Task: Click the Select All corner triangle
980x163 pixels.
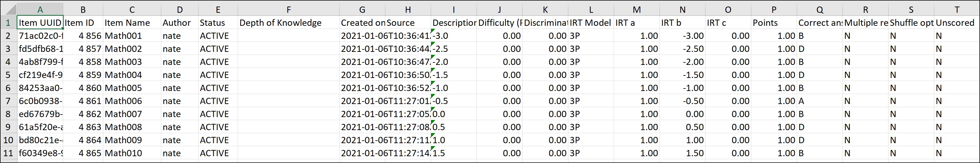Action: click(8, 9)
